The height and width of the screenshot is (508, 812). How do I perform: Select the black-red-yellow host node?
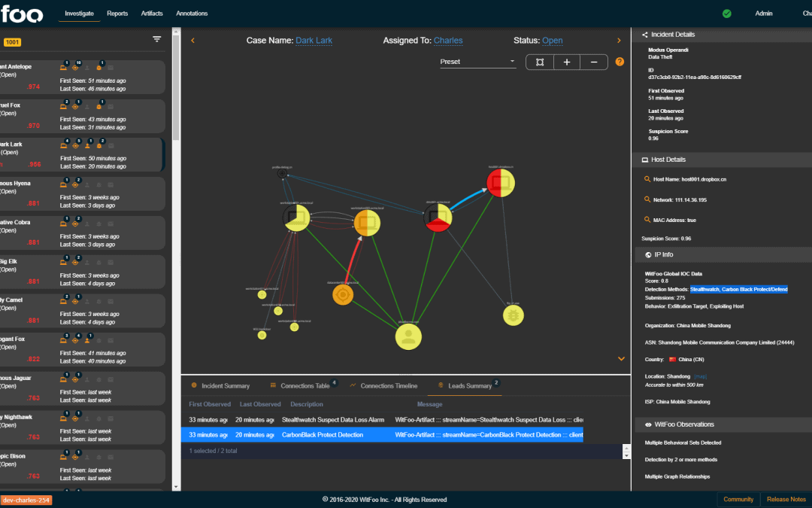point(438,217)
